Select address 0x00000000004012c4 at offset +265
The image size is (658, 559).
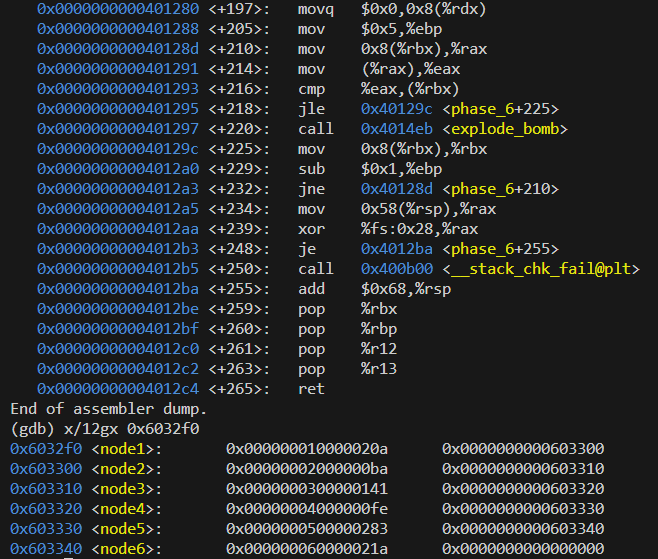(x=118, y=389)
